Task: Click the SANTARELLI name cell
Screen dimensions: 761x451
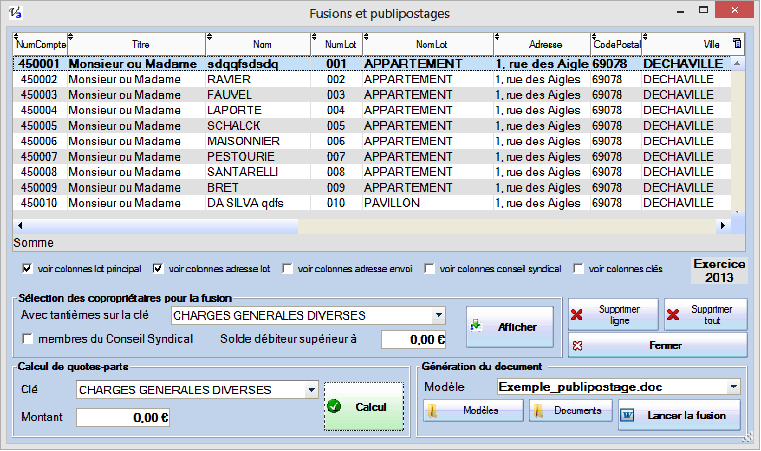Action: [x=257, y=172]
